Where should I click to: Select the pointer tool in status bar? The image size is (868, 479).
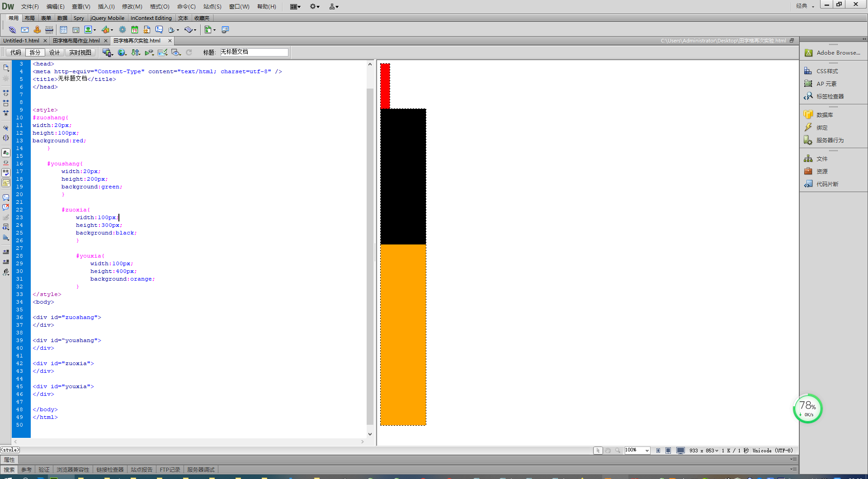click(x=598, y=451)
